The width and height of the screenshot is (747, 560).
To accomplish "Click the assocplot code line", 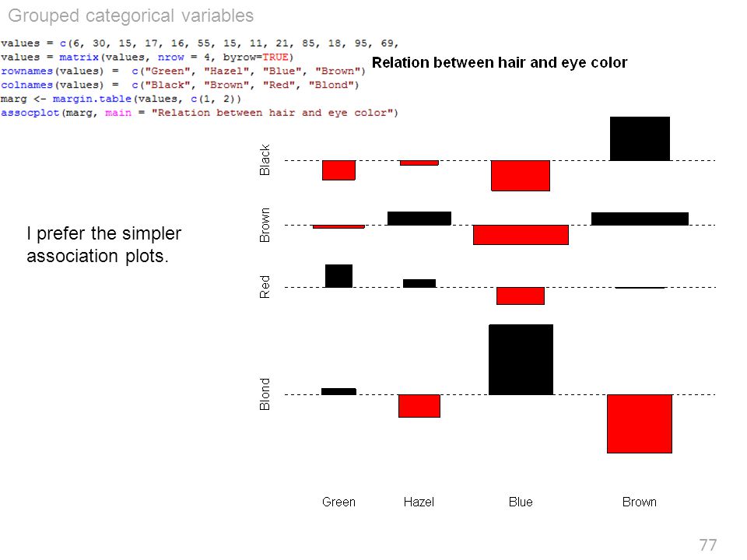I will pos(199,113).
